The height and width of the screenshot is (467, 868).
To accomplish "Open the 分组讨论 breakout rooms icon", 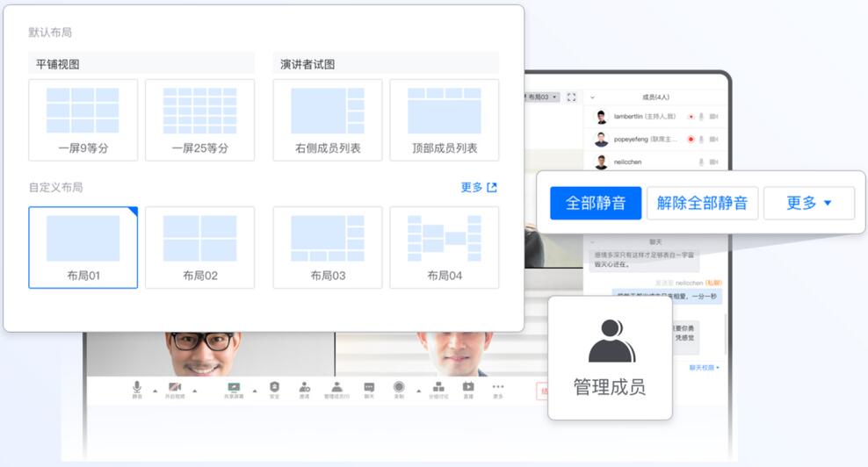I will 438,387.
